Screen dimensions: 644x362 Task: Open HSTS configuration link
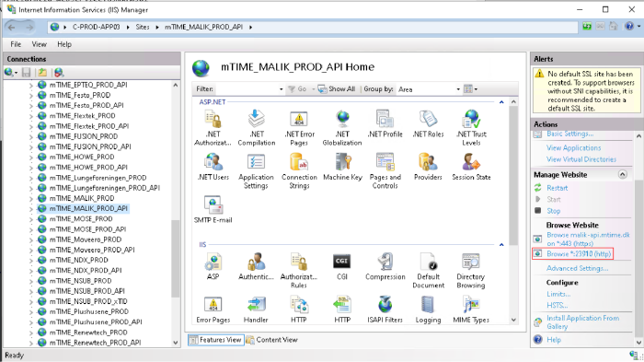[x=557, y=305]
